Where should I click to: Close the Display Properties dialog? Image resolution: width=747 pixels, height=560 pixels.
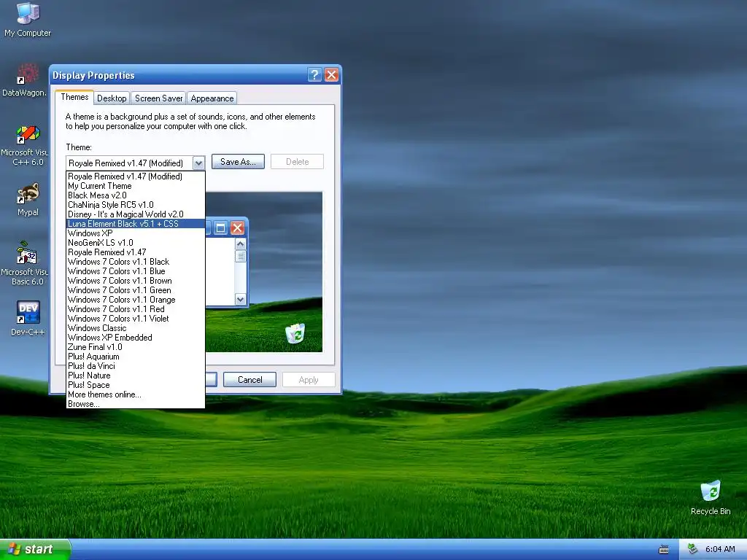click(332, 75)
